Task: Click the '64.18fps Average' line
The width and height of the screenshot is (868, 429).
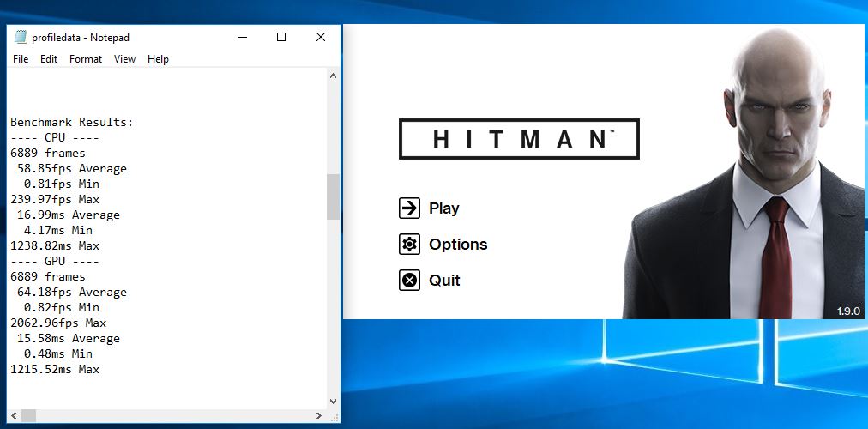Action: (x=72, y=293)
